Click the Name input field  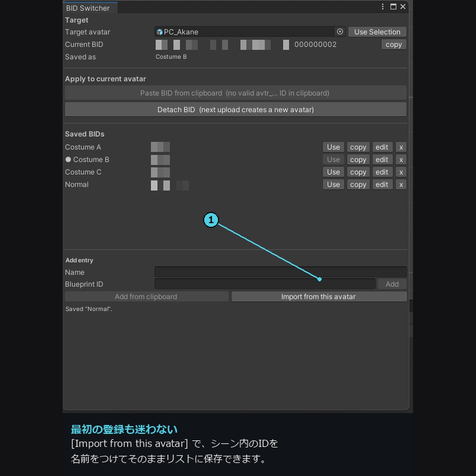point(280,271)
